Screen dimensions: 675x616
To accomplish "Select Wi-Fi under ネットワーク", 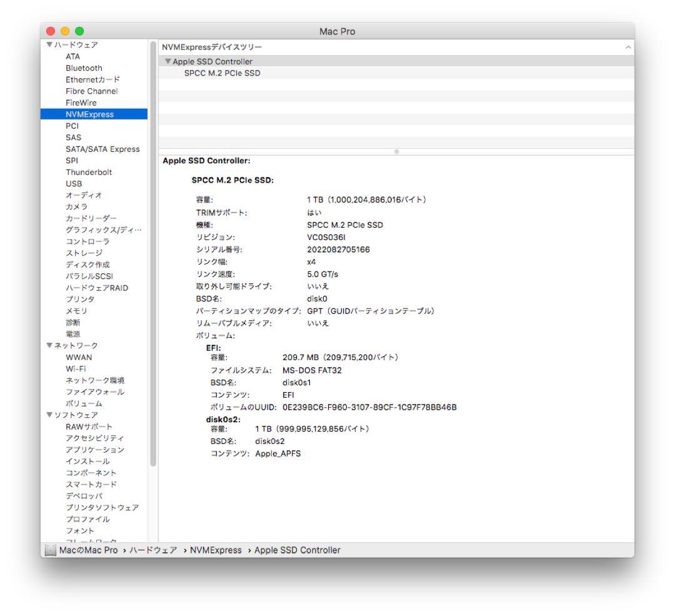I will click(x=77, y=368).
